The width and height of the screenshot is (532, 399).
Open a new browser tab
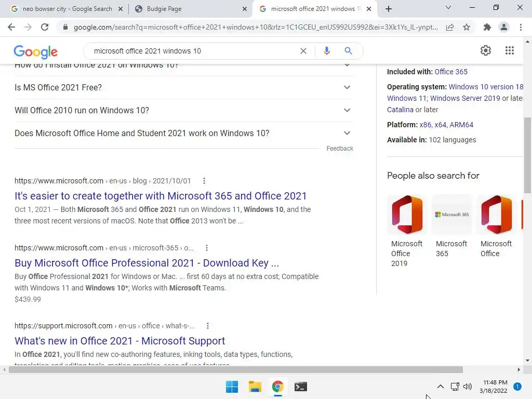[x=389, y=9]
